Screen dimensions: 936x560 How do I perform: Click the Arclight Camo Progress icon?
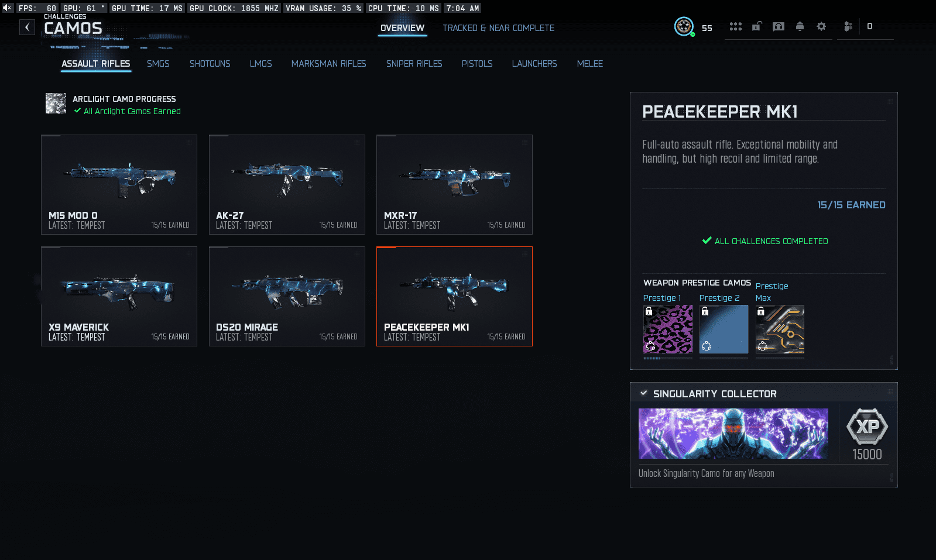(56, 104)
